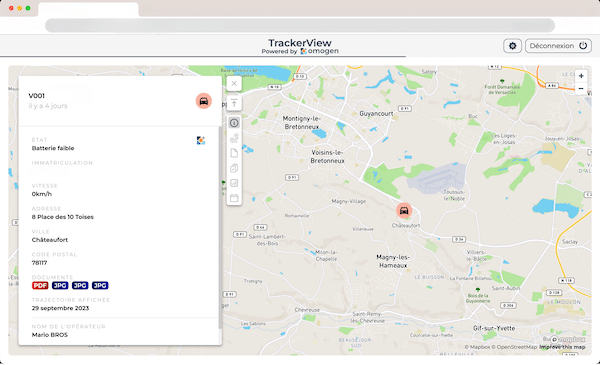Image resolution: width=600 pixels, height=365 pixels.
Task: Click the car icon in V001 header
Action: (x=204, y=101)
